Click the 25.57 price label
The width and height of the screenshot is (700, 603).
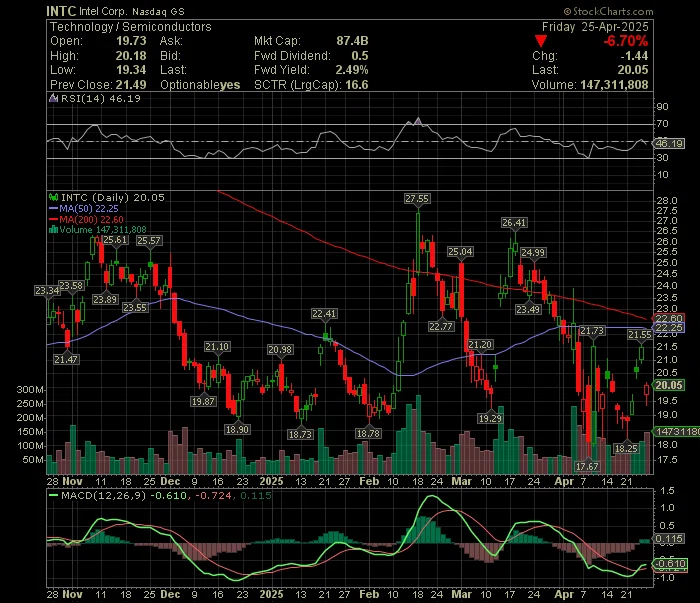pos(149,241)
